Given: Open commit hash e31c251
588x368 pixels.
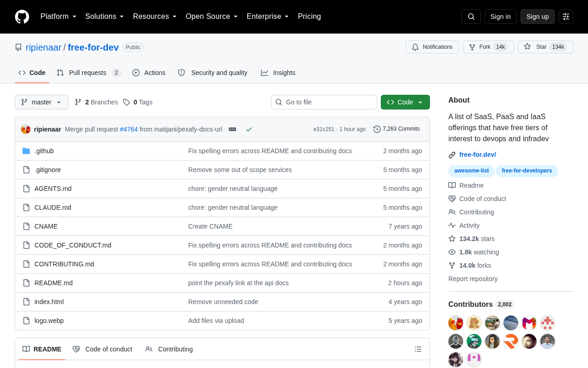Looking at the screenshot, I should pos(324,129).
